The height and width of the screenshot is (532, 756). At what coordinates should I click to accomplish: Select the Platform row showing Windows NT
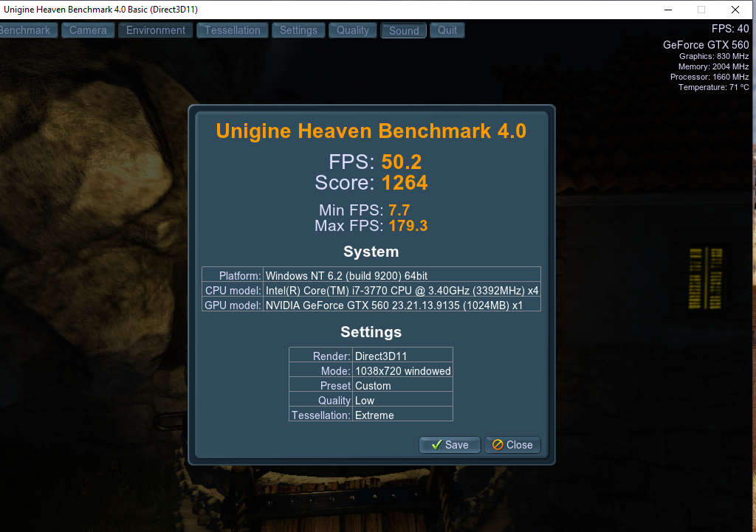coord(371,275)
